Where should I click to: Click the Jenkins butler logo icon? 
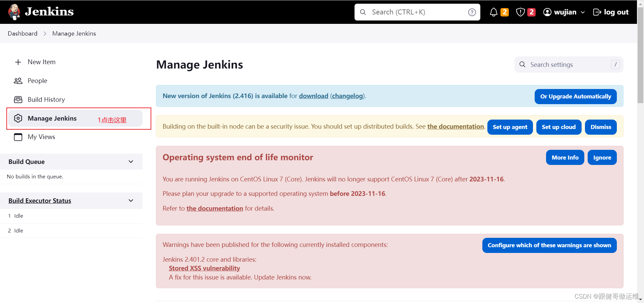tap(14, 12)
